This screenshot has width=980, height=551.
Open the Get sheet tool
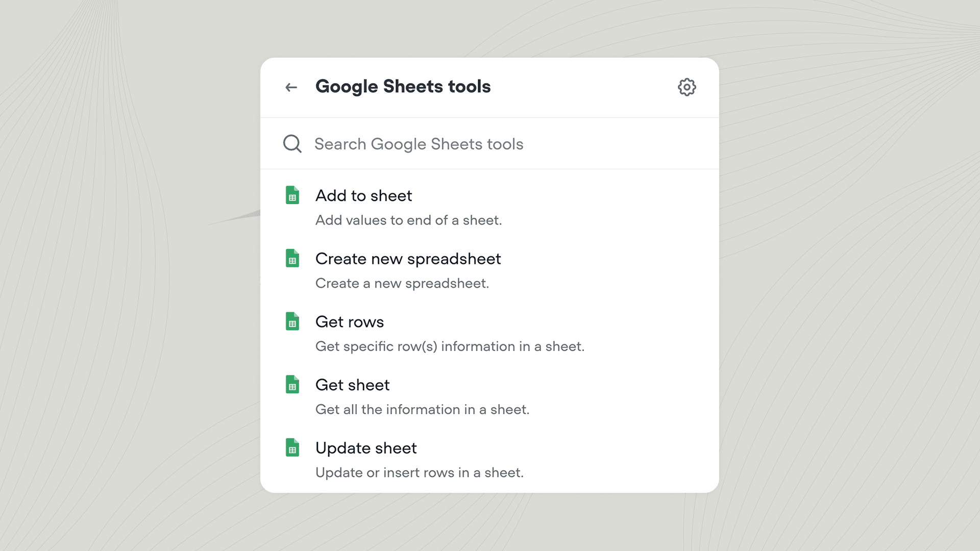pyautogui.click(x=489, y=396)
